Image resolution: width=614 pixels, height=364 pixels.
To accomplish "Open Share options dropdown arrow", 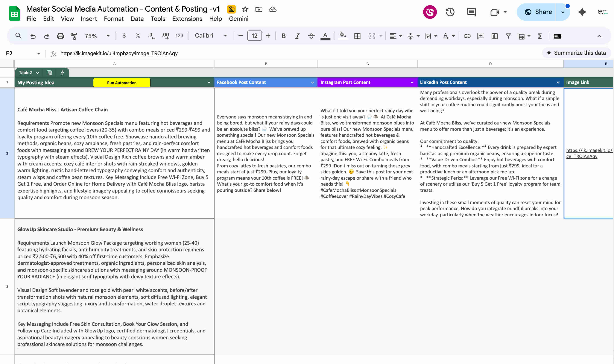I will [x=563, y=12].
